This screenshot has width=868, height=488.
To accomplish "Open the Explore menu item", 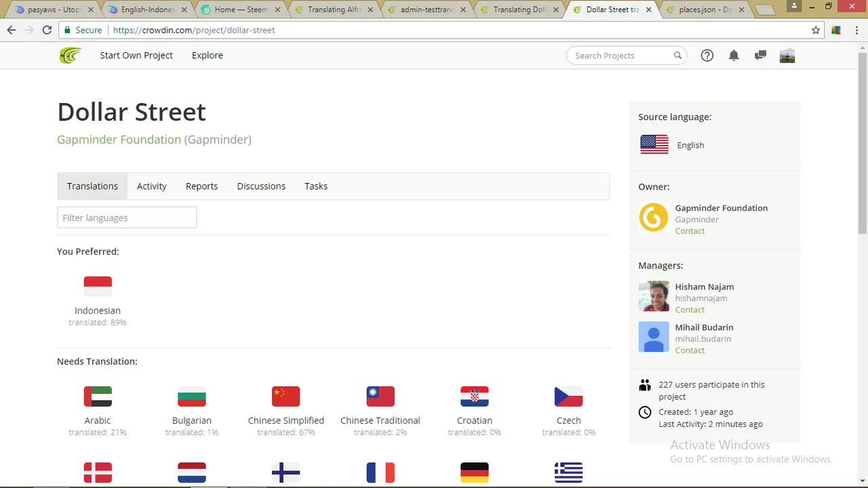I will [208, 56].
